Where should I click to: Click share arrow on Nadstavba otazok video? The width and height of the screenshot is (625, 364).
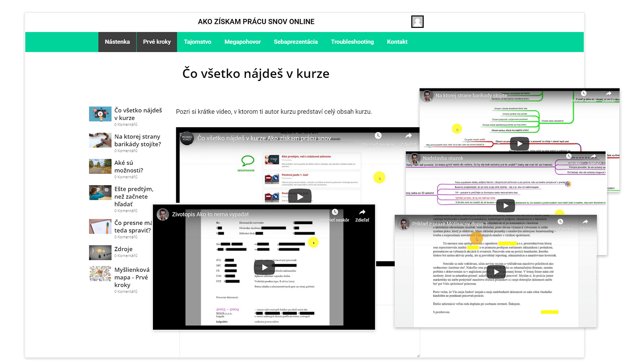pyautogui.click(x=593, y=156)
